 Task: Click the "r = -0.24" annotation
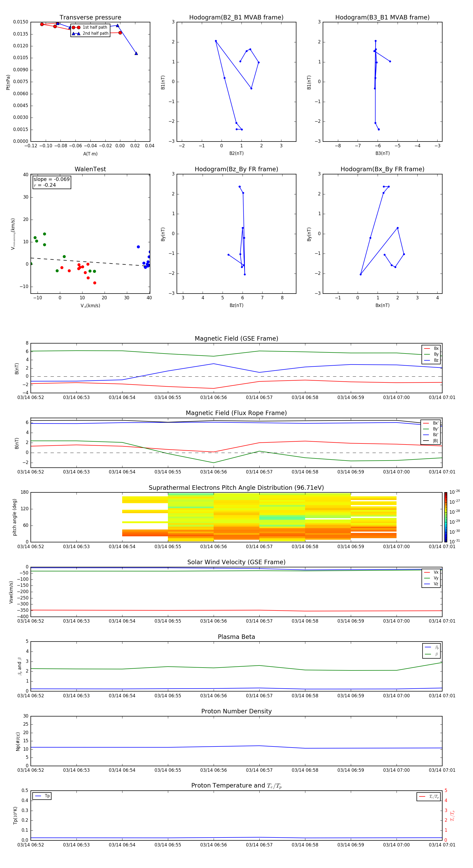[45, 185]
